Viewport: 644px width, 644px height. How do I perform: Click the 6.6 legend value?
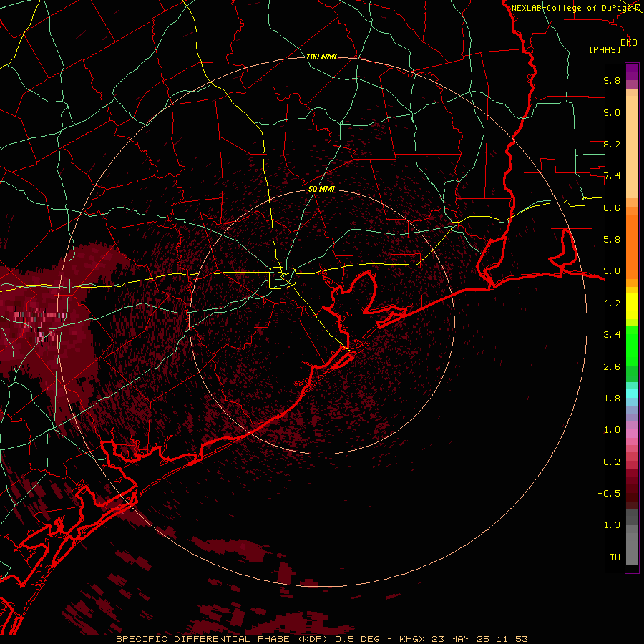pyautogui.click(x=612, y=208)
